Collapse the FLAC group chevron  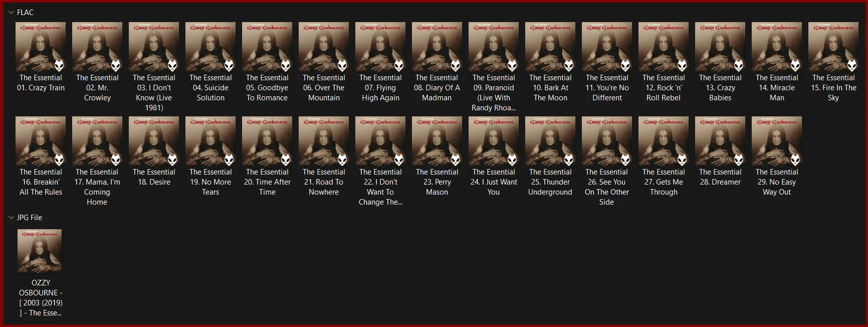[11, 13]
